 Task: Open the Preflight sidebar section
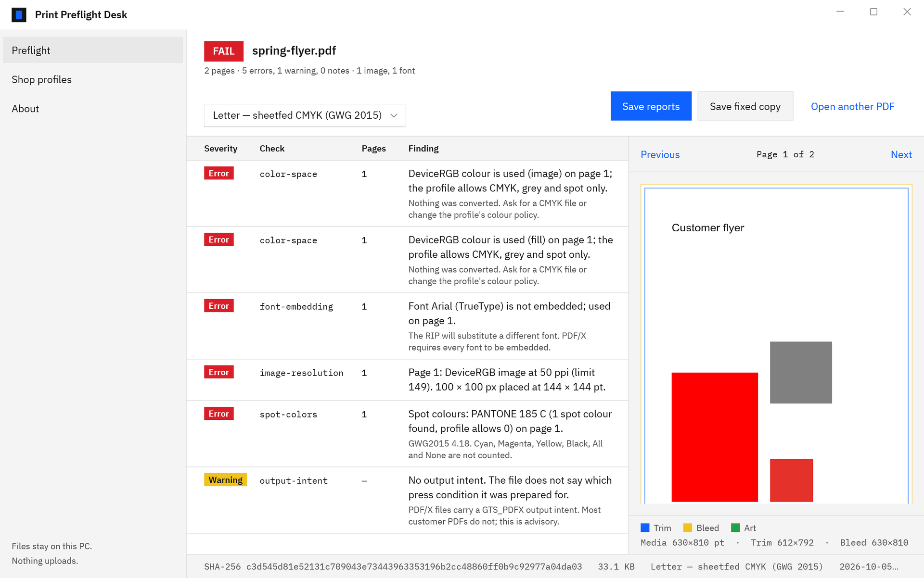coord(93,50)
